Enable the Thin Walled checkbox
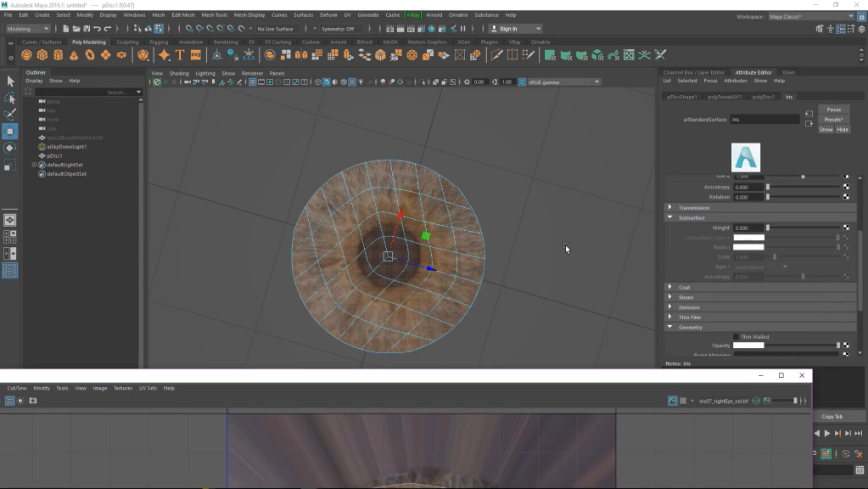 pos(736,337)
